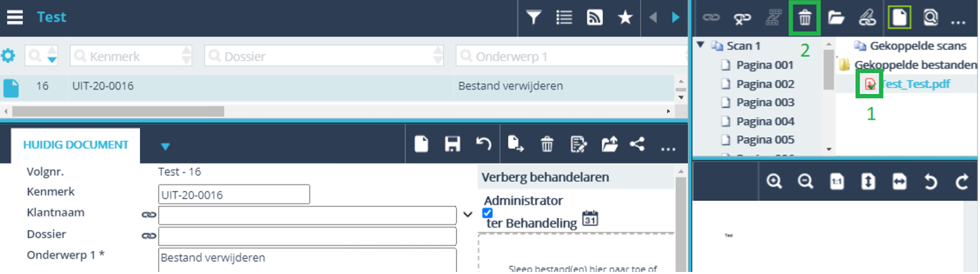Fit preview to height
980x274 pixels.
click(868, 181)
